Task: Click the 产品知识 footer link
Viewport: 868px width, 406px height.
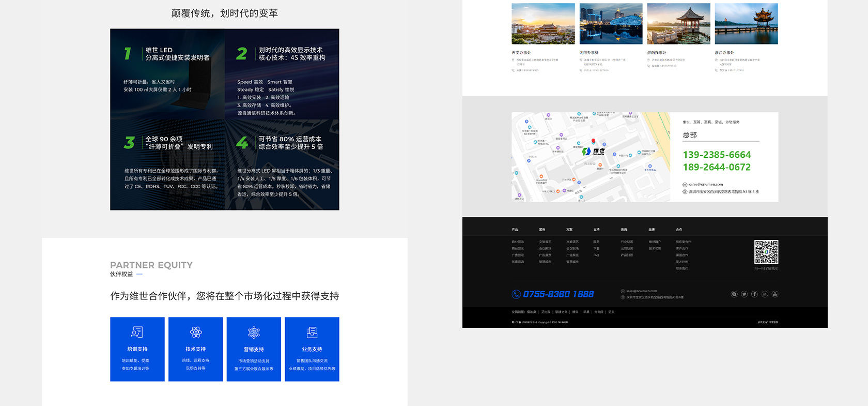Action: tap(627, 255)
